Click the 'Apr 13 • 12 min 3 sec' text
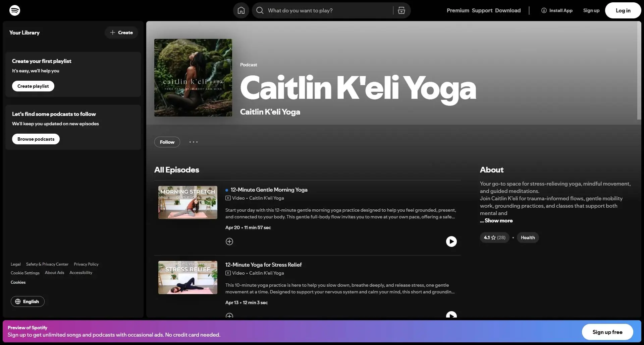This screenshot has width=644, height=345. pos(247,302)
